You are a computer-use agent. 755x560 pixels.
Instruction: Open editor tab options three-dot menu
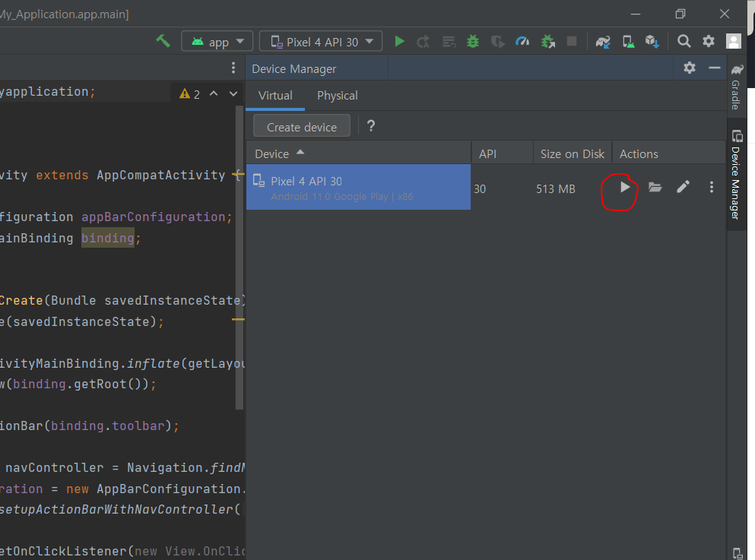point(233,68)
